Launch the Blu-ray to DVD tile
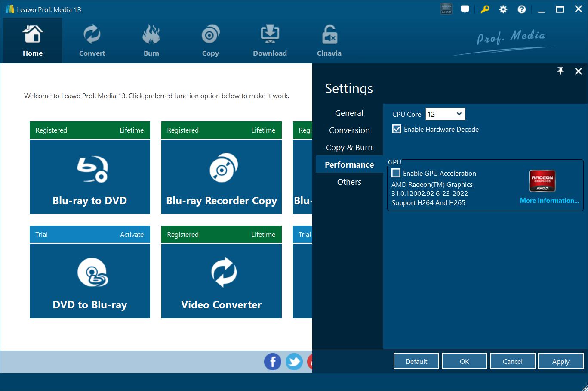This screenshot has width=588, height=391. (90, 177)
